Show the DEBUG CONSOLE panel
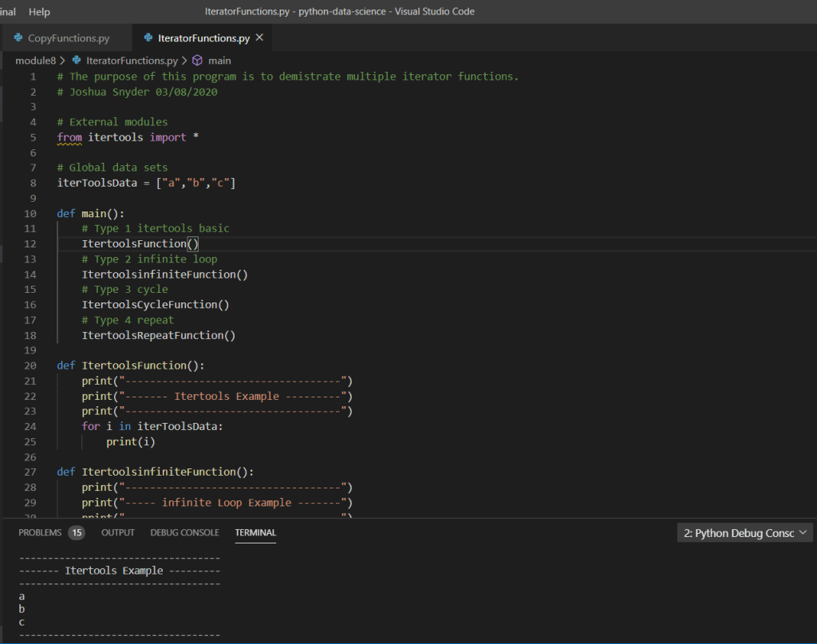817x644 pixels. click(x=184, y=532)
